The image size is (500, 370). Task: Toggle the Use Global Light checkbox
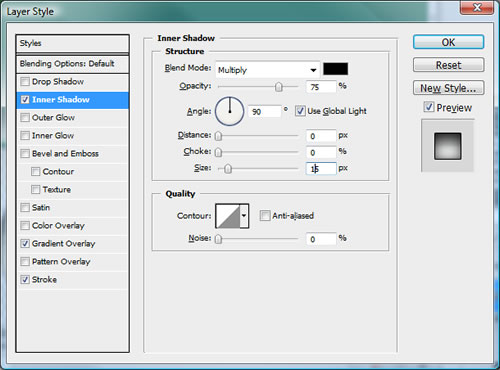point(300,111)
